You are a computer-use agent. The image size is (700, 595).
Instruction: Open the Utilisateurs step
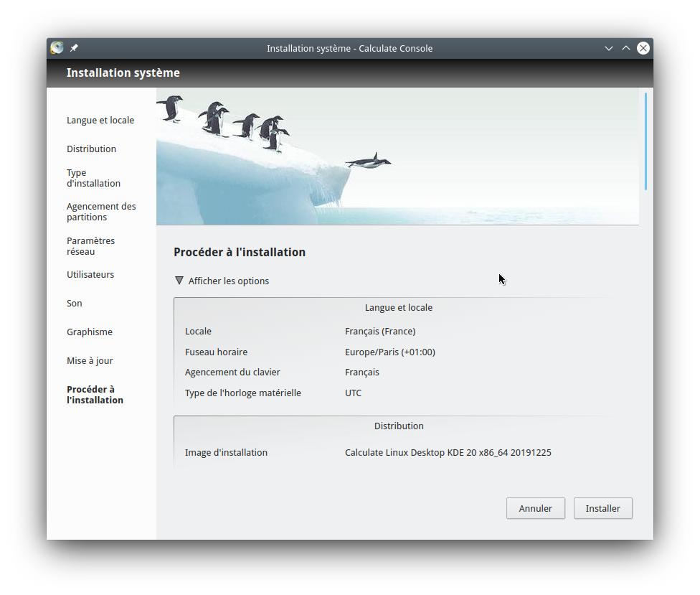(x=90, y=274)
